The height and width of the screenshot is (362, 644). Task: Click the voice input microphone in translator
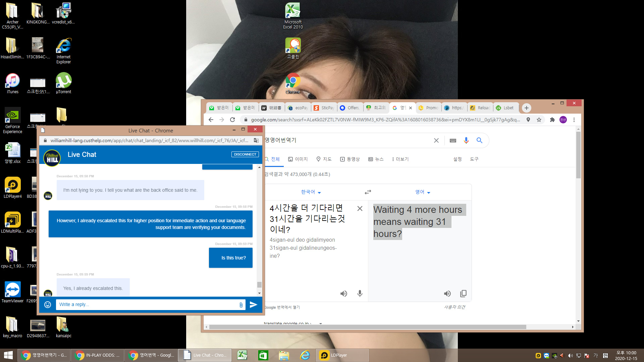(360, 294)
